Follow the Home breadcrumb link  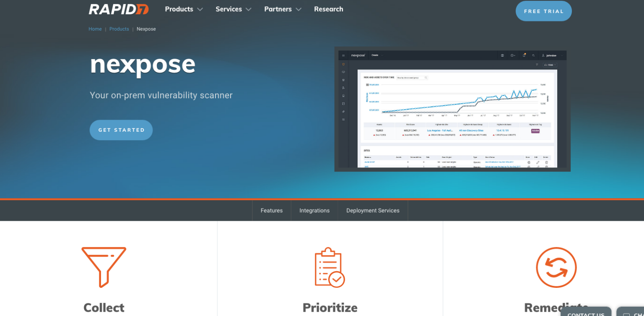point(95,29)
